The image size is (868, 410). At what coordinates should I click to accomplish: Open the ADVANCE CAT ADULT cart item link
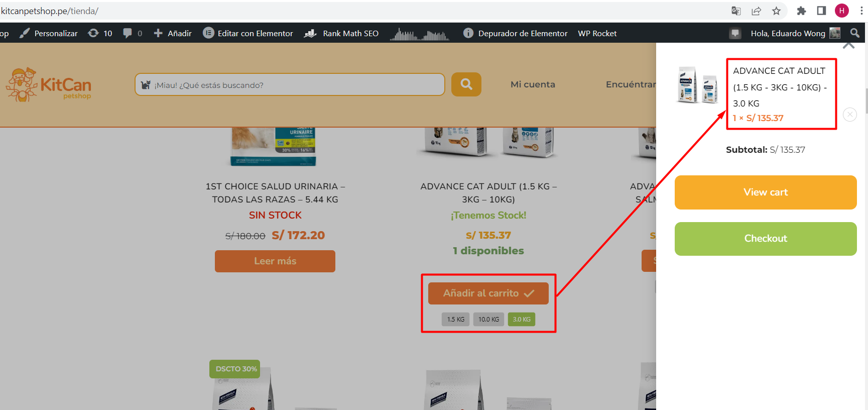click(780, 87)
